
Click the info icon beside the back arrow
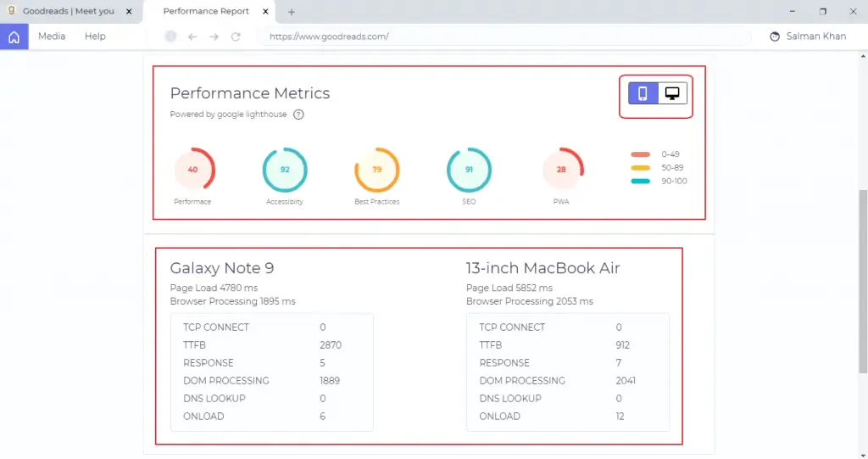coord(170,36)
